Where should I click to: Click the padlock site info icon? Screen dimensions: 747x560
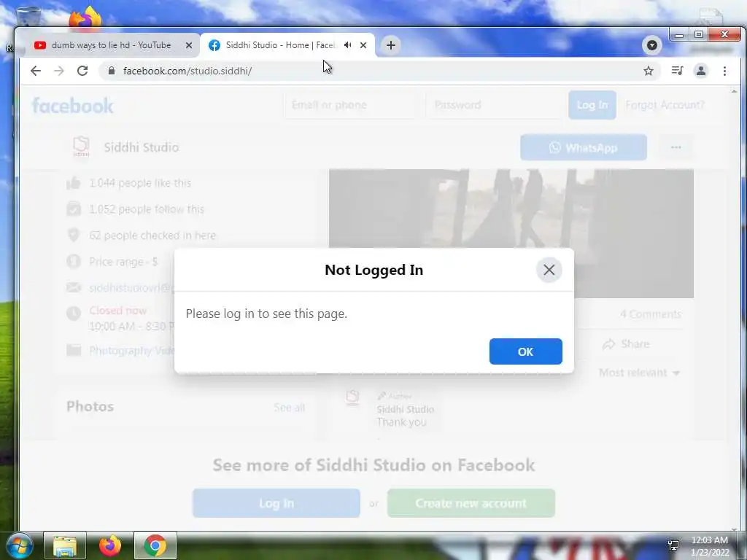point(112,71)
